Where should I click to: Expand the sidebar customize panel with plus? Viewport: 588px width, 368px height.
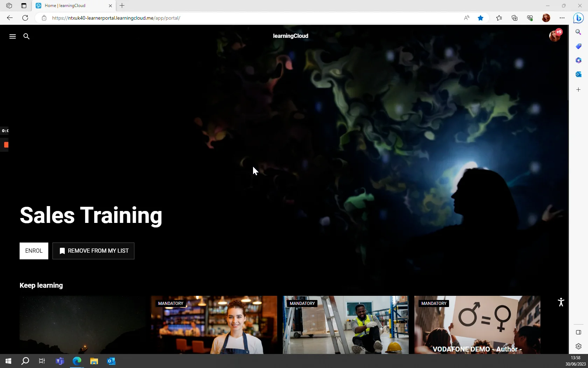[579, 90]
